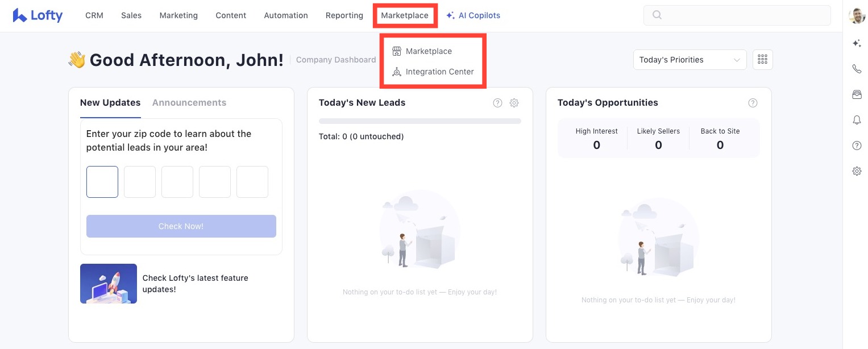Click help icon on Today's Opportunities card

point(753,103)
